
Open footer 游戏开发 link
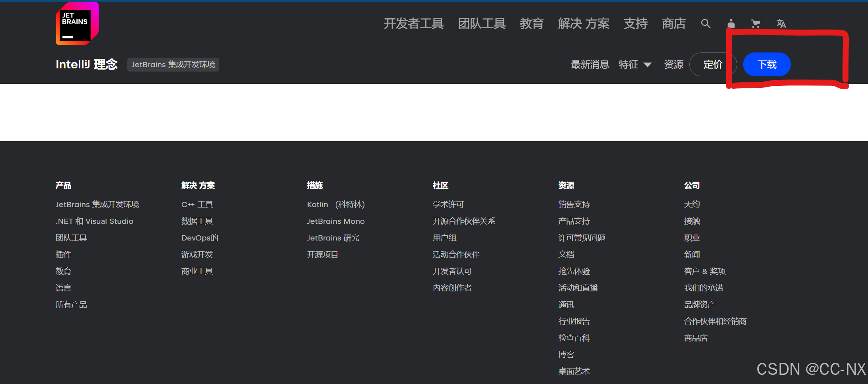pyautogui.click(x=197, y=254)
